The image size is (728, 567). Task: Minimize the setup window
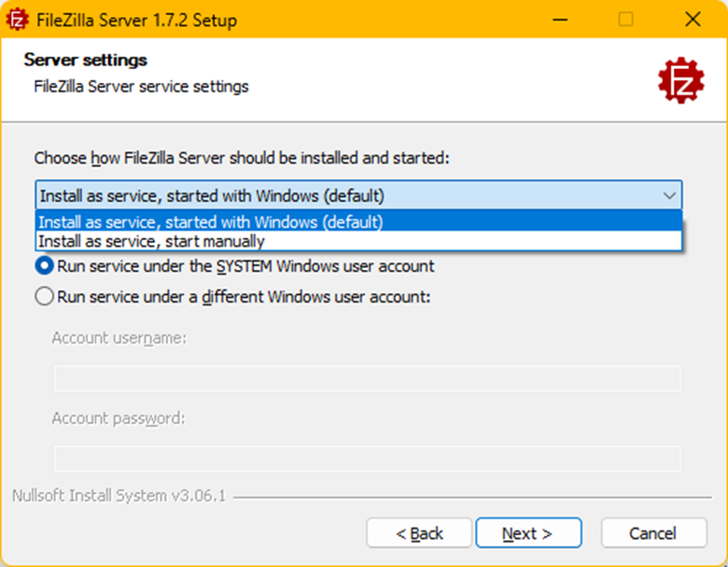click(560, 20)
